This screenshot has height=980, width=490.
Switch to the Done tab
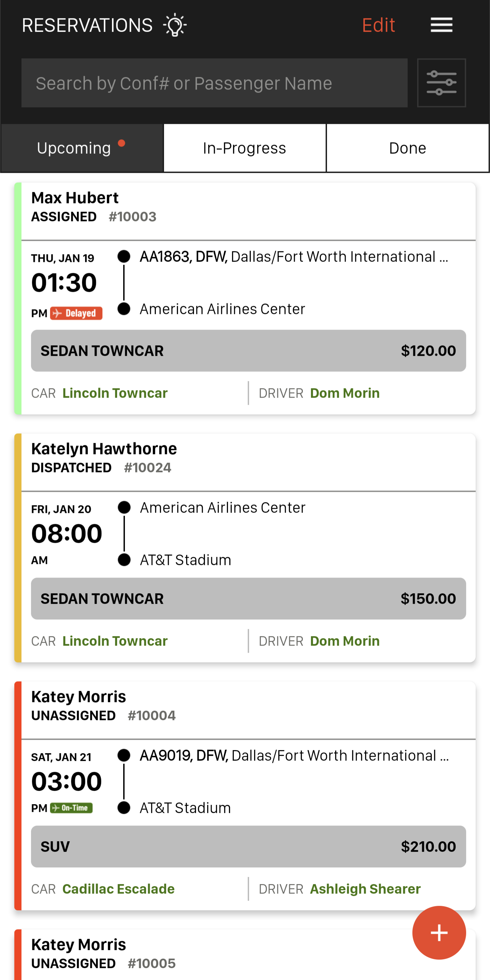(x=407, y=148)
